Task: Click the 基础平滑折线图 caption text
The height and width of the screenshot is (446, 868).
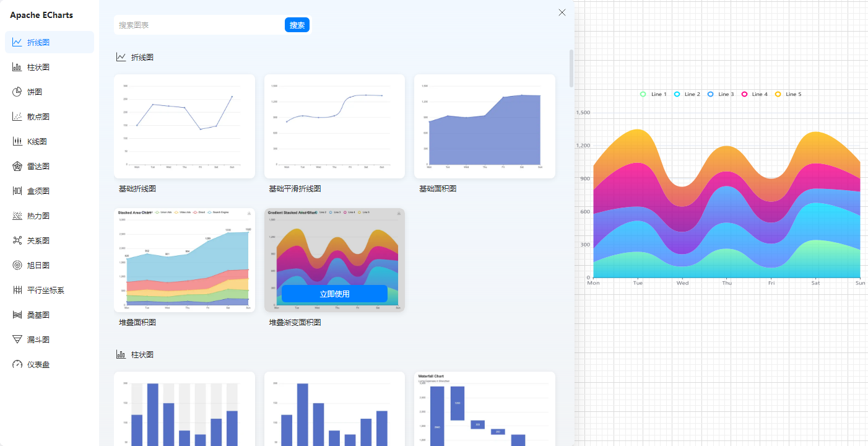Action: pos(295,188)
